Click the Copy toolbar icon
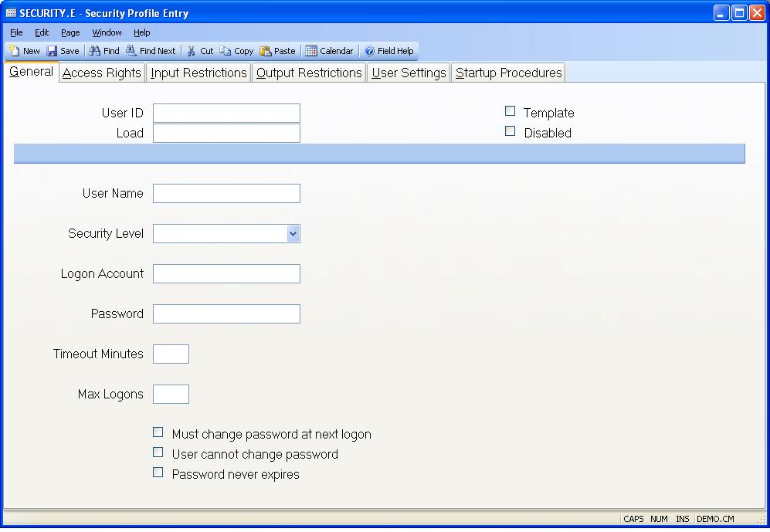 225,51
